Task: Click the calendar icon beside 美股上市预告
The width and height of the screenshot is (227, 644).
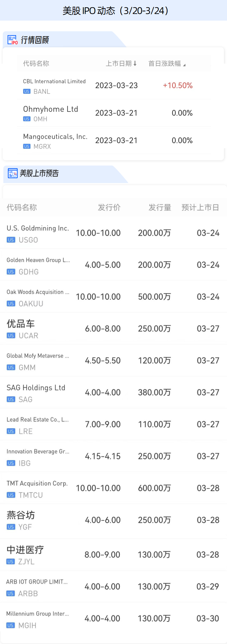Action: 12,173
